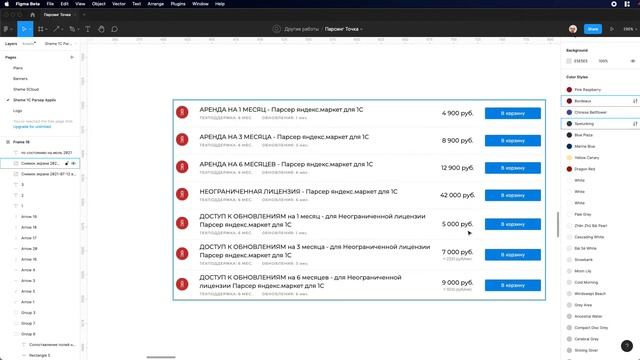Open the Apple menu
The width and height of the screenshot is (640, 360).
point(7,4)
